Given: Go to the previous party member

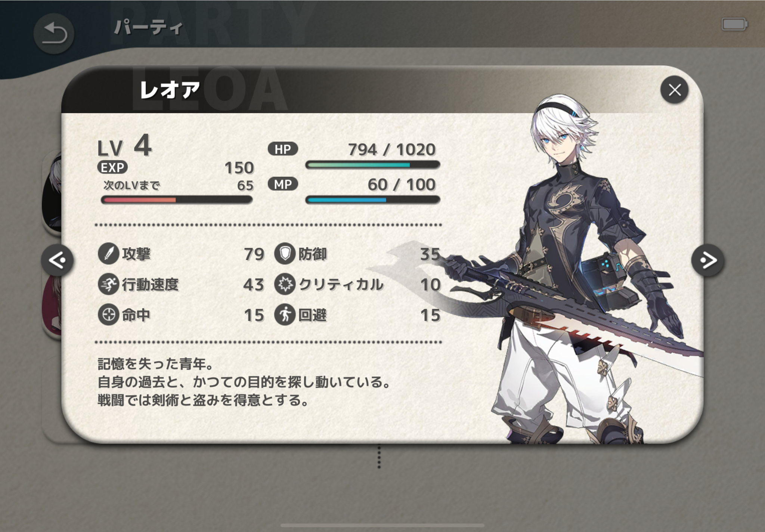Looking at the screenshot, I should [57, 260].
